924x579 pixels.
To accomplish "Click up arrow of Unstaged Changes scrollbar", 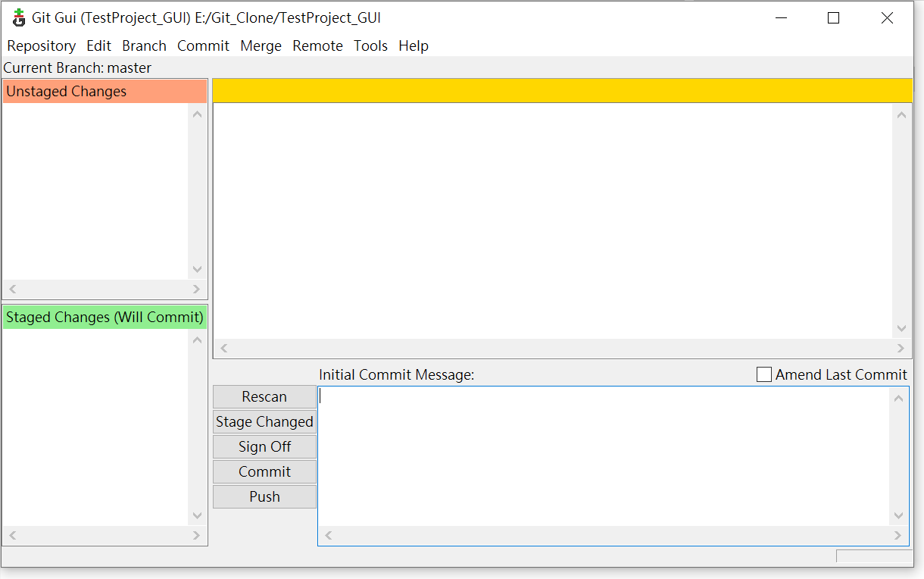I will point(198,114).
